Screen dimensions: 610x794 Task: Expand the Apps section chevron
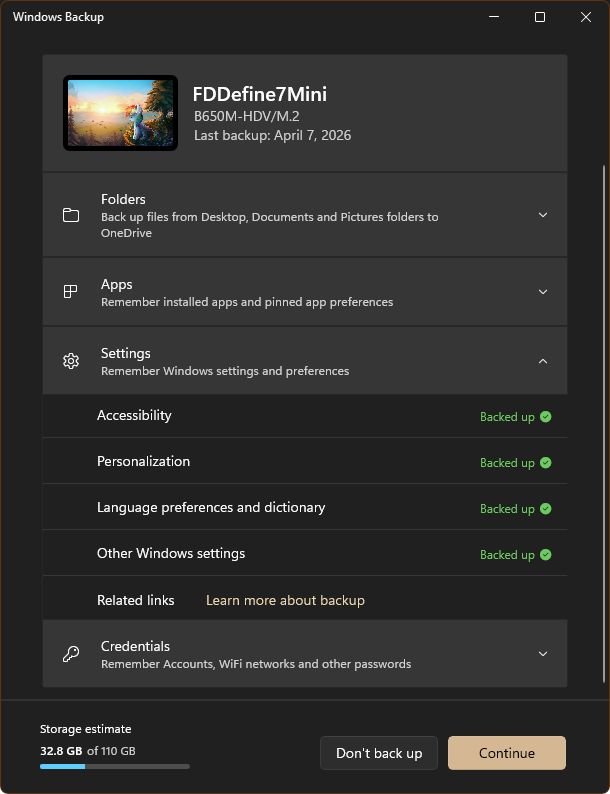click(543, 292)
